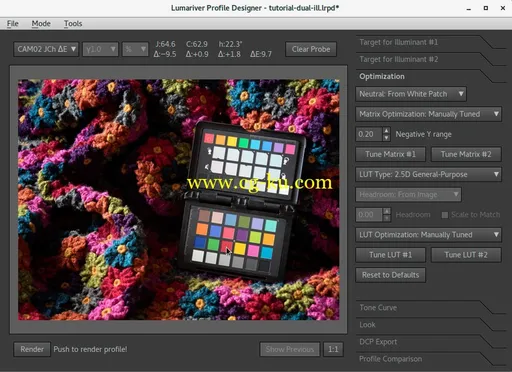Maximize the Profile Designer window
The image size is (512, 372).
click(486, 8)
